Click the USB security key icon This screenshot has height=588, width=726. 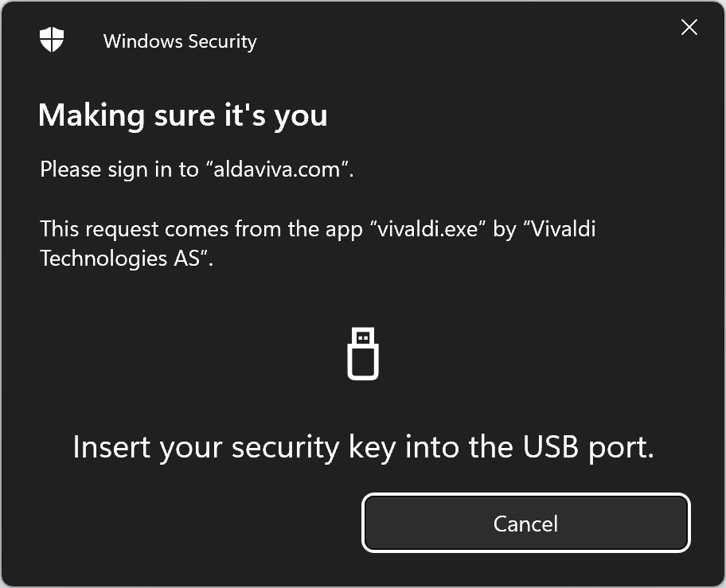[x=363, y=354]
